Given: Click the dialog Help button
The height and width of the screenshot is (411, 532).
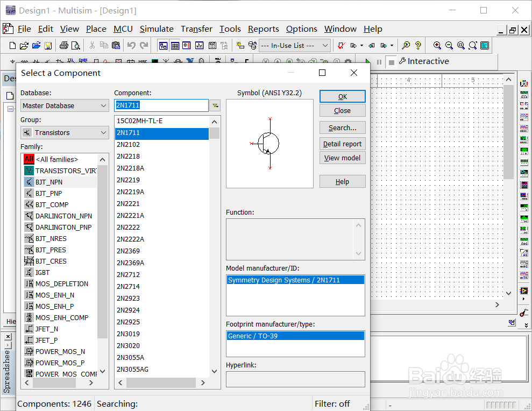Looking at the screenshot, I should pyautogui.click(x=342, y=182).
